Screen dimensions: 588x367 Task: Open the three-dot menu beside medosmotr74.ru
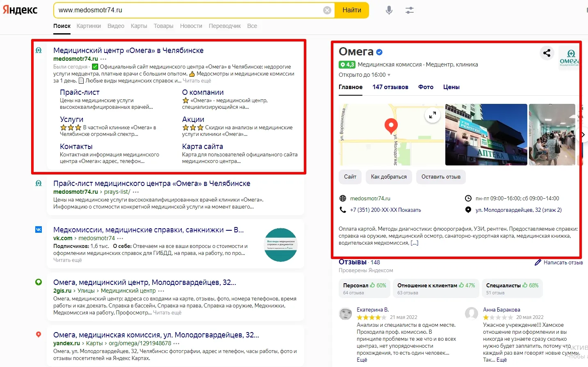point(103,59)
